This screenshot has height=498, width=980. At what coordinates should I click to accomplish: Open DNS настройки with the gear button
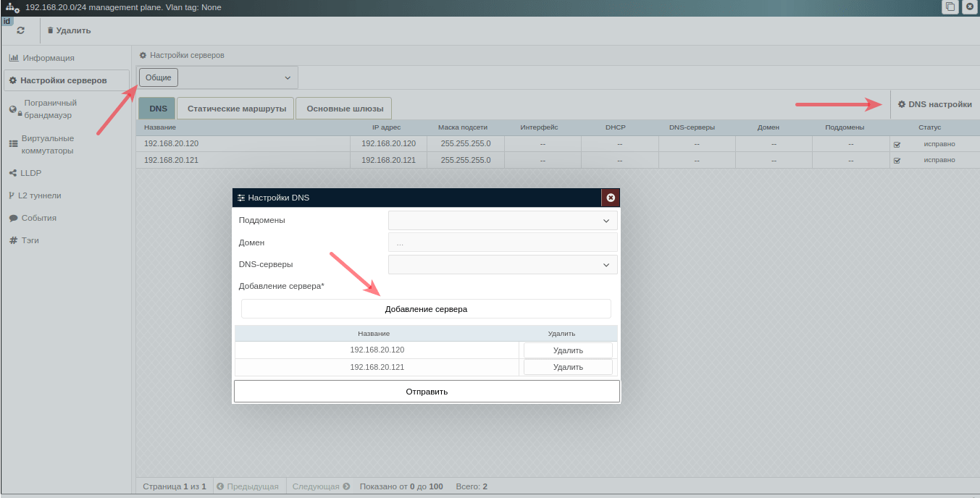pyautogui.click(x=934, y=104)
